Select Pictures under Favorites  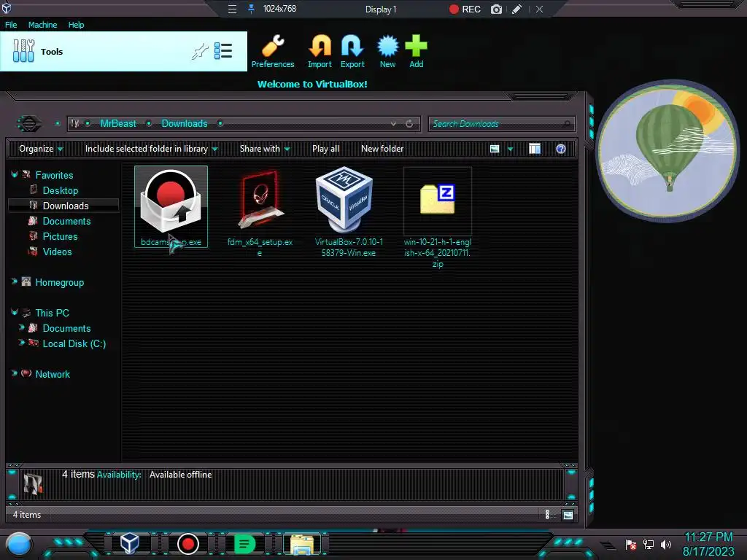pyautogui.click(x=60, y=236)
